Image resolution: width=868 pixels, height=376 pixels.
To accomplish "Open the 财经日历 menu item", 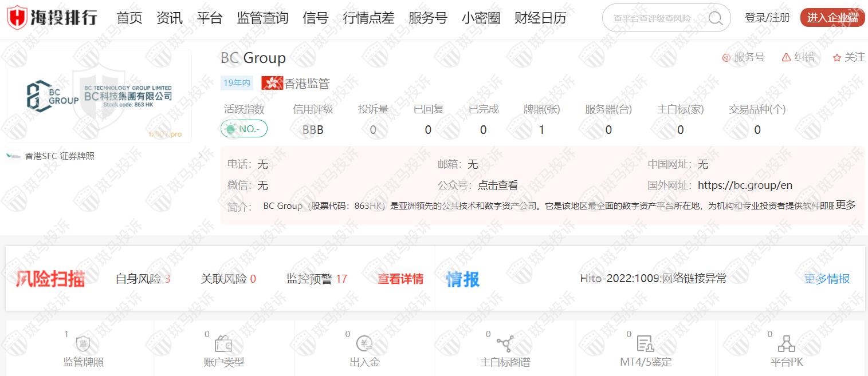I will (x=540, y=18).
